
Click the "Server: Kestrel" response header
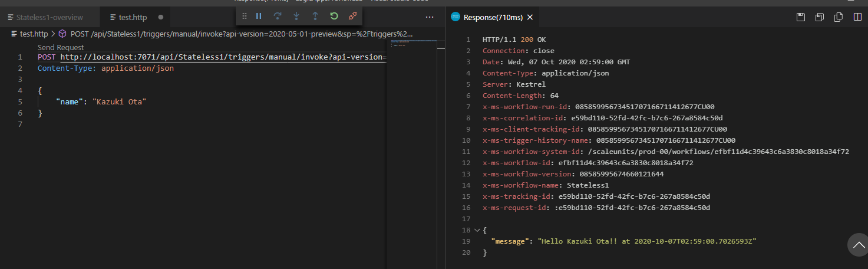[514, 84]
